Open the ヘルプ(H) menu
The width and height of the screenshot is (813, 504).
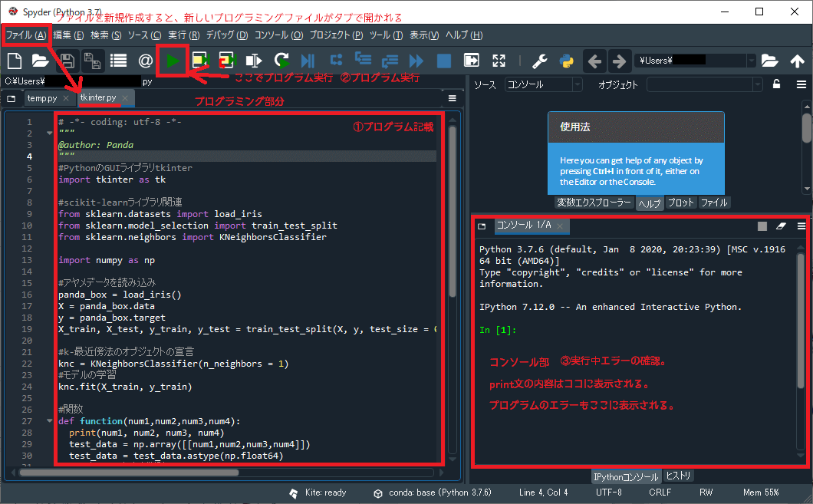tap(464, 35)
